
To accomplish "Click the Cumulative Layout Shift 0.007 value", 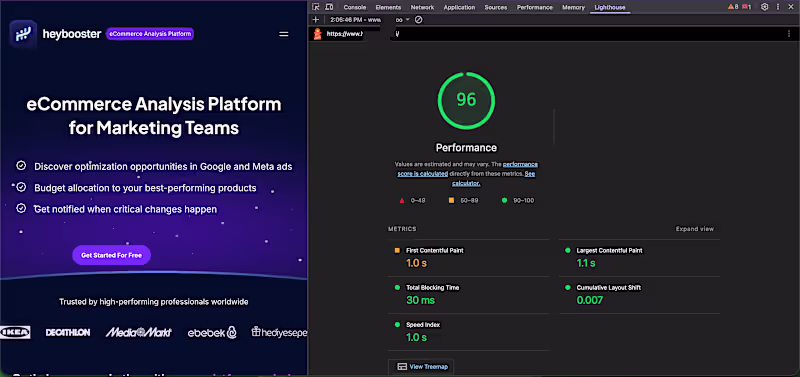I will (590, 300).
